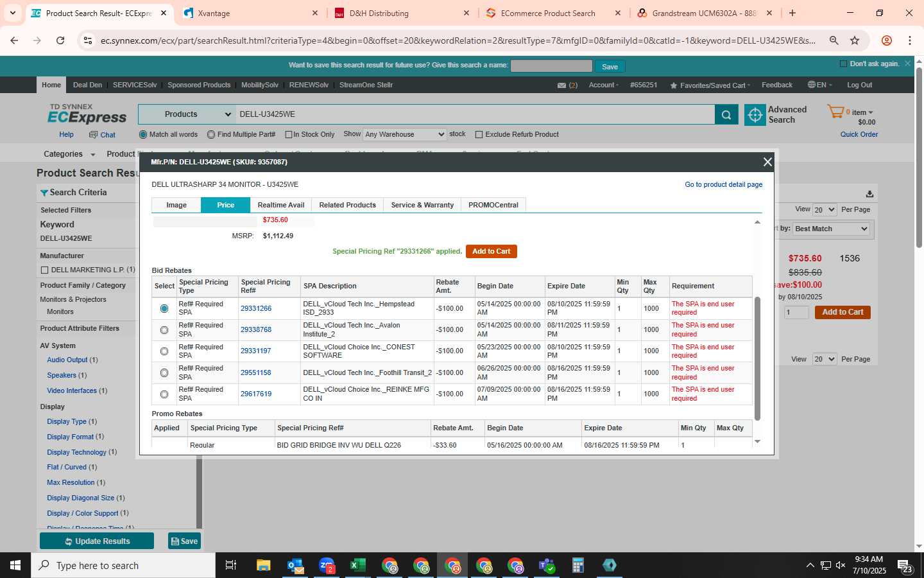This screenshot has width=924, height=578.
Task: Open Outlook from taskbar
Action: [x=295, y=565]
